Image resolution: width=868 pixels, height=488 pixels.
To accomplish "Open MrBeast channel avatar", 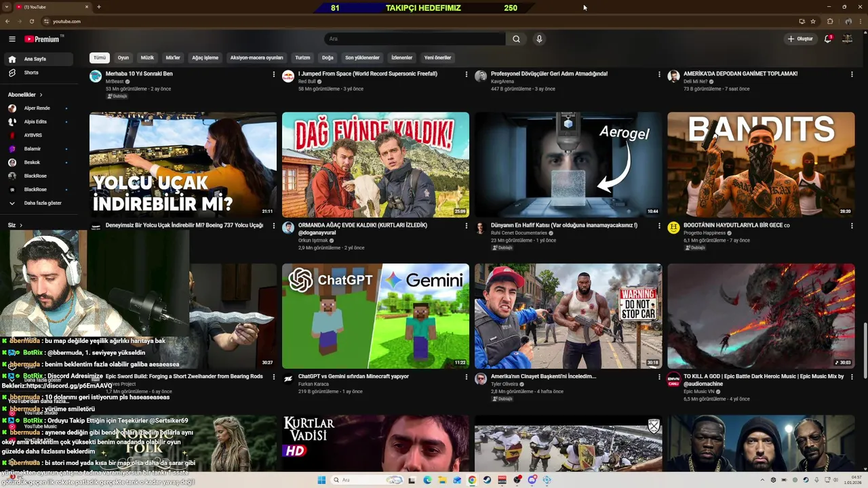I will pyautogui.click(x=96, y=76).
